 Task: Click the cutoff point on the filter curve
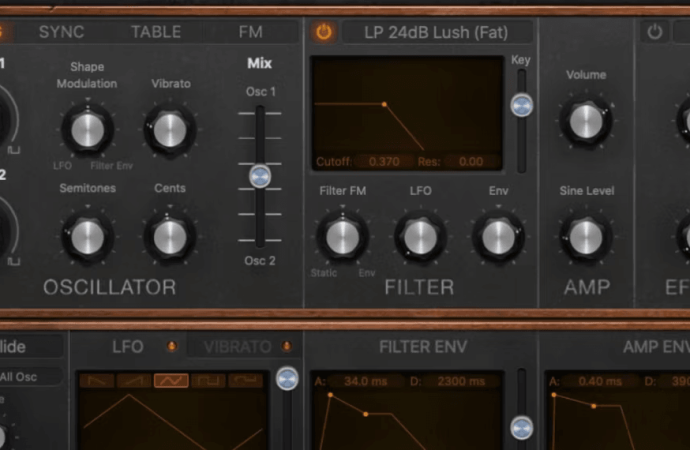coord(384,104)
